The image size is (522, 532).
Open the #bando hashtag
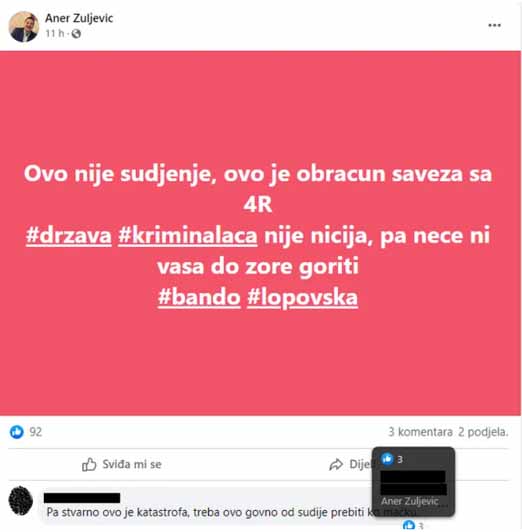click(199, 297)
